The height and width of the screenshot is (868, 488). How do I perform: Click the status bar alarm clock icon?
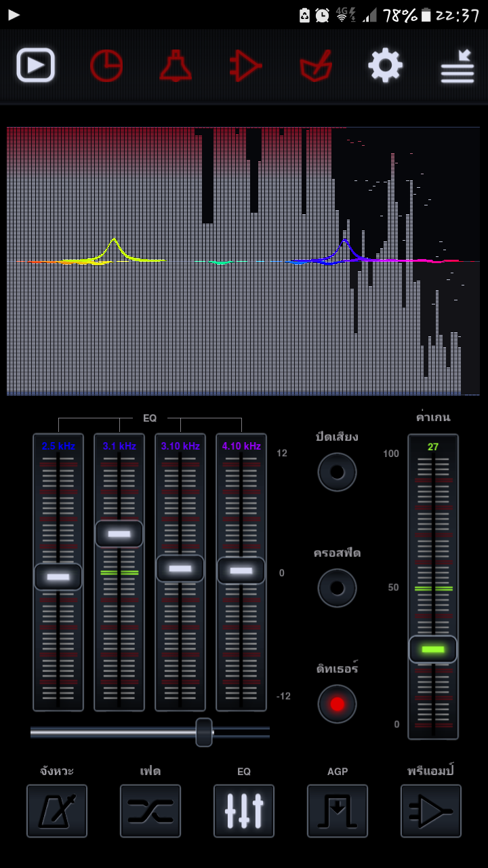click(323, 15)
